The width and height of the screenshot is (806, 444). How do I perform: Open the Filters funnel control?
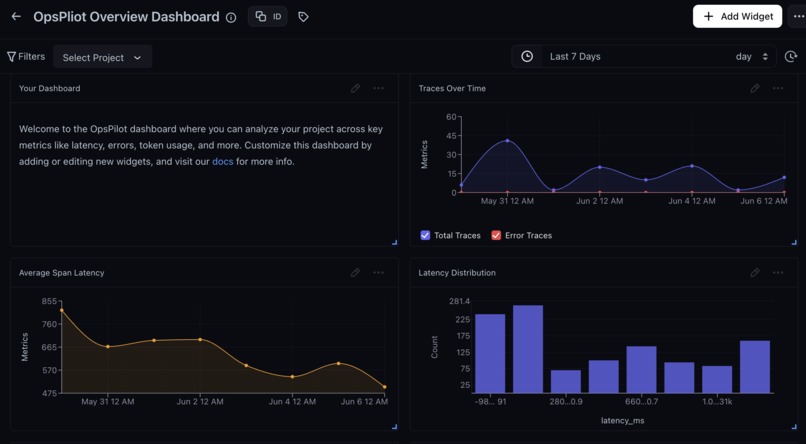pos(26,57)
